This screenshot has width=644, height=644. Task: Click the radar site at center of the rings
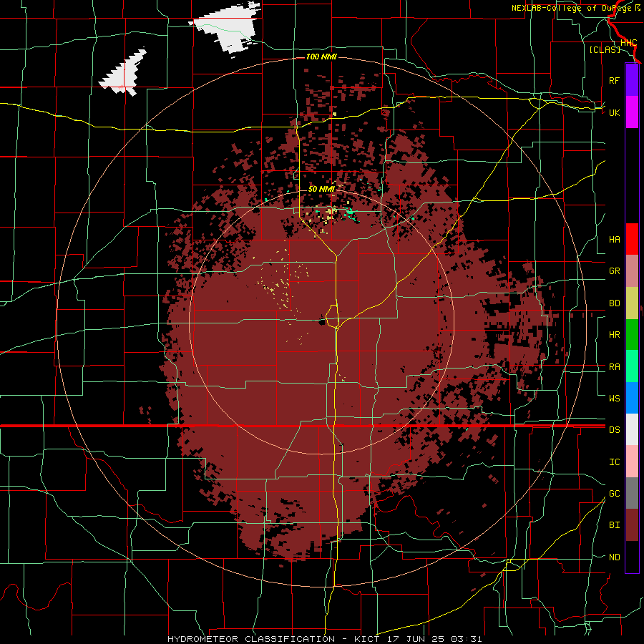pyautogui.click(x=321, y=321)
